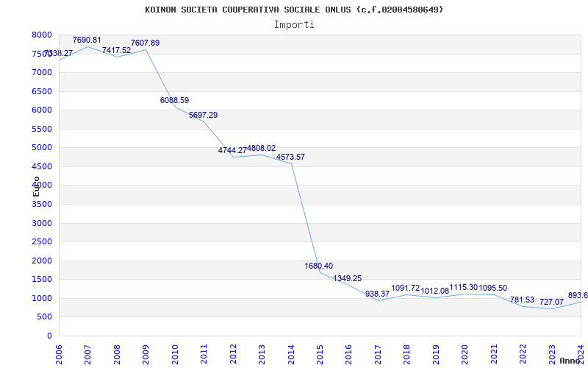Click the 2022 year label on x-axis

pyautogui.click(x=523, y=355)
